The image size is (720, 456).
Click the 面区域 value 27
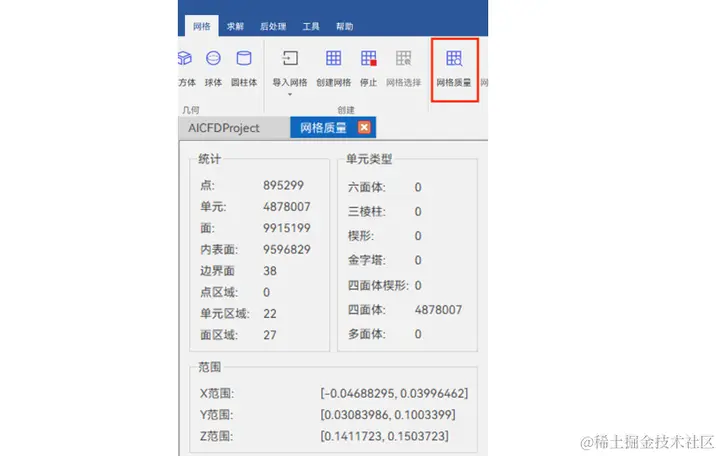tap(270, 335)
